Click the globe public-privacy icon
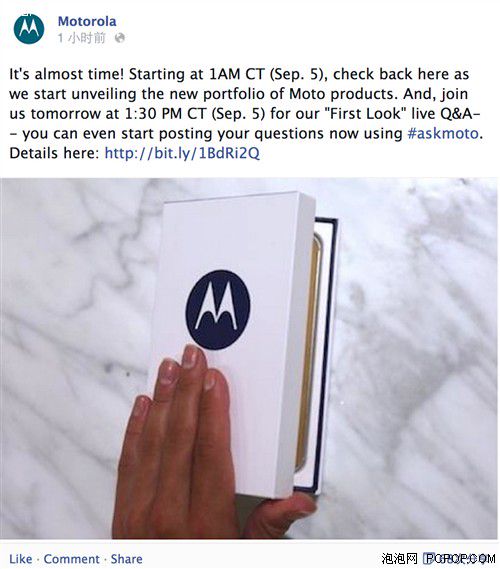 [x=120, y=38]
